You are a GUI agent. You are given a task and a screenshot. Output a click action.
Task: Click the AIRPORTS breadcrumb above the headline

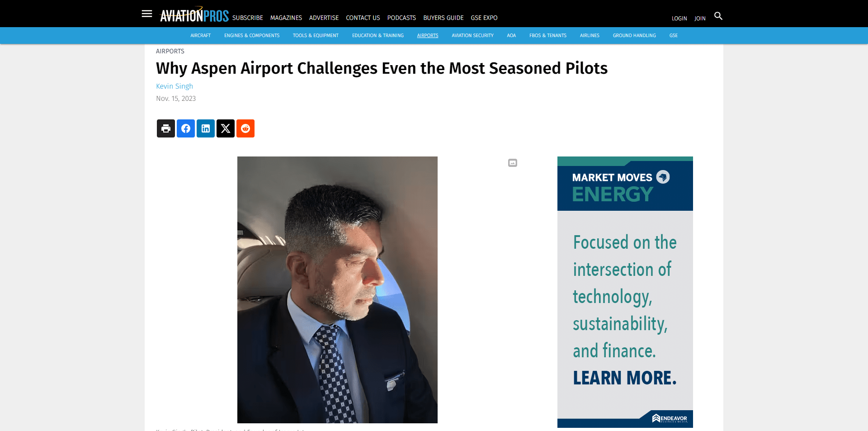pyautogui.click(x=170, y=51)
